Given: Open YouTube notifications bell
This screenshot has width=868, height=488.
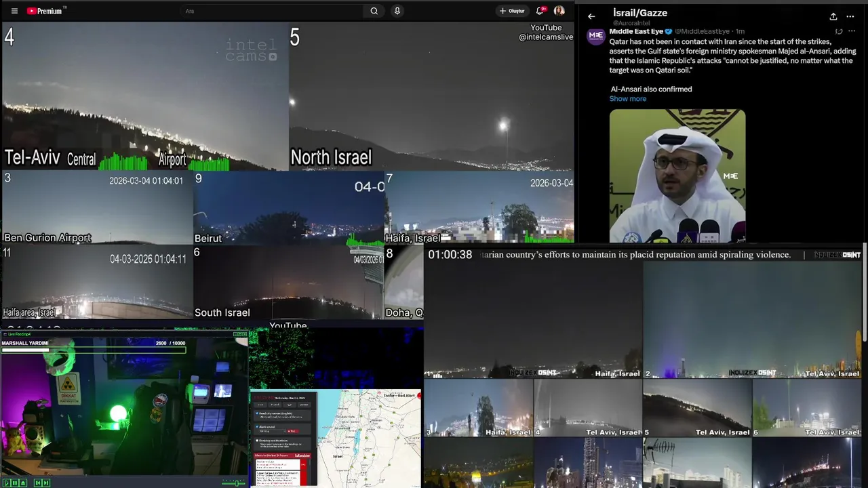Looking at the screenshot, I should pyautogui.click(x=540, y=11).
